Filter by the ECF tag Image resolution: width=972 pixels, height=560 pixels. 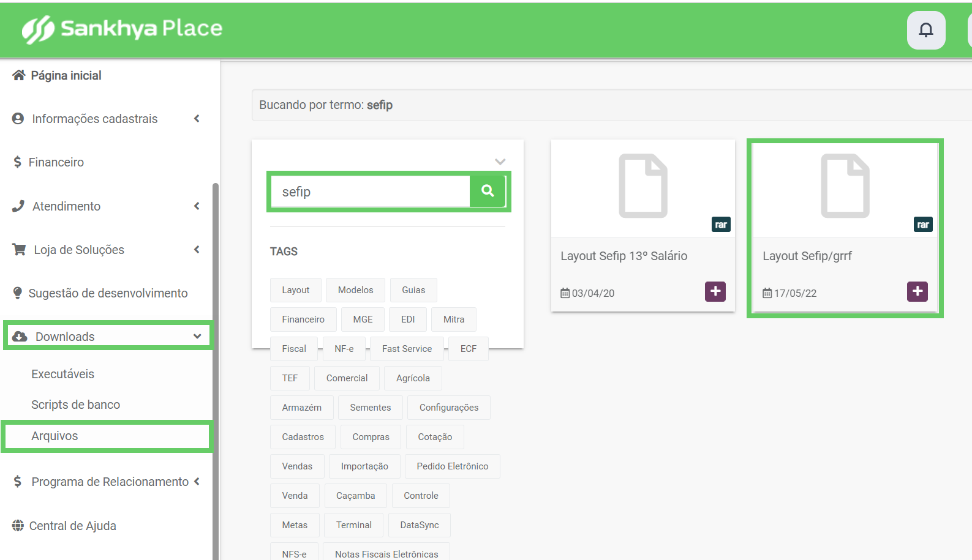click(x=469, y=349)
